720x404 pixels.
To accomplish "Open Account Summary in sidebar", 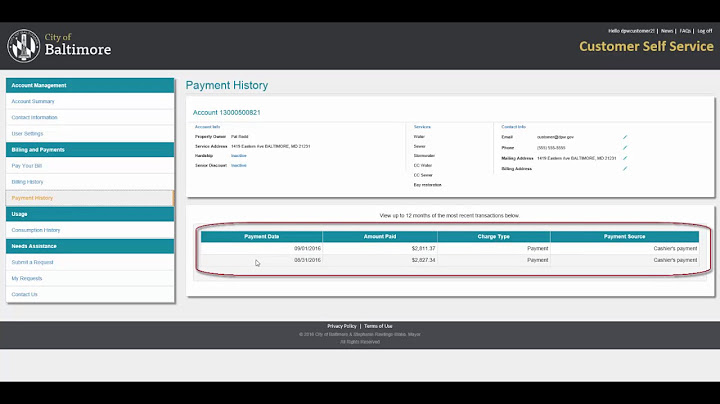I will click(x=33, y=101).
